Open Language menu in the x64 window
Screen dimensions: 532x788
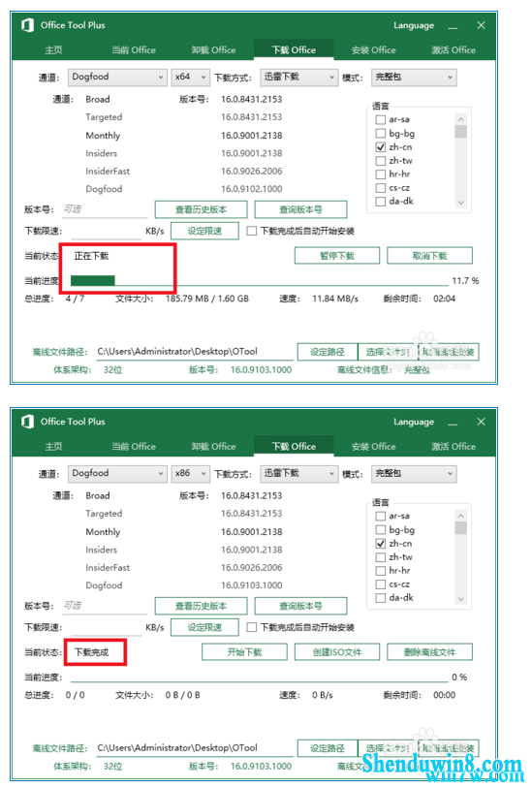tap(414, 25)
